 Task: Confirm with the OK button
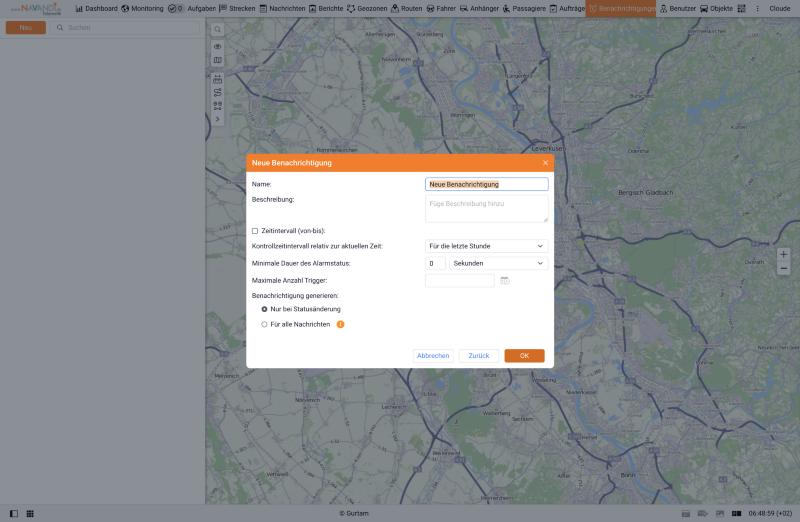[x=524, y=356]
